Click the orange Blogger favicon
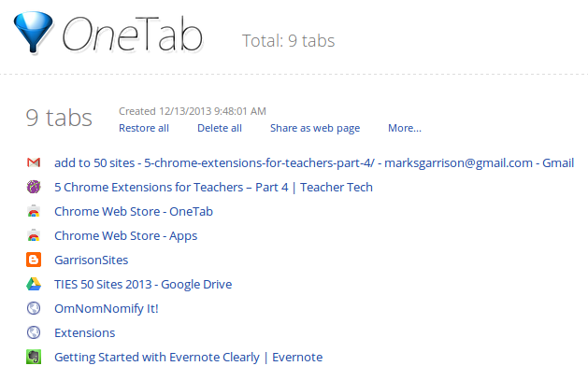The height and width of the screenshot is (380, 588). [34, 260]
